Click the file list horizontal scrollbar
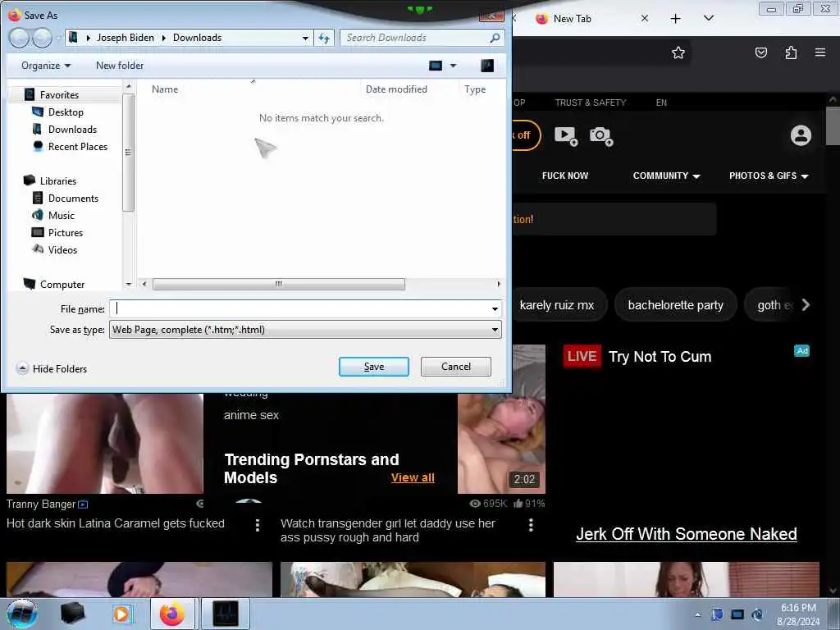The width and height of the screenshot is (840, 630). (x=279, y=284)
